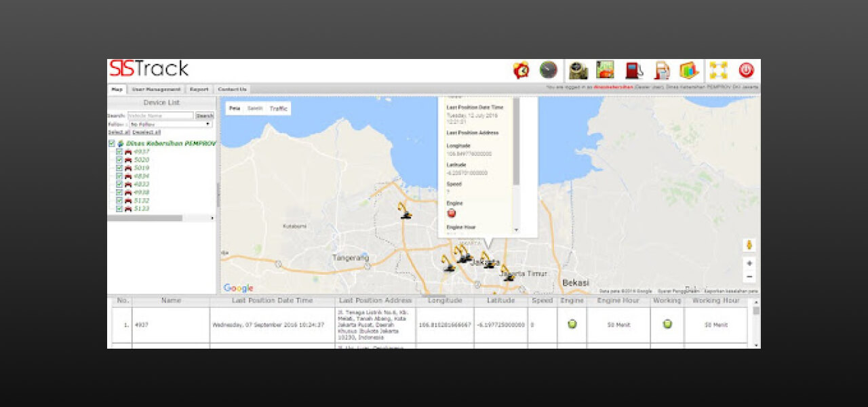Image resolution: width=868 pixels, height=407 pixels.
Task: Click the info popup scroll-down arrow
Action: point(516,230)
